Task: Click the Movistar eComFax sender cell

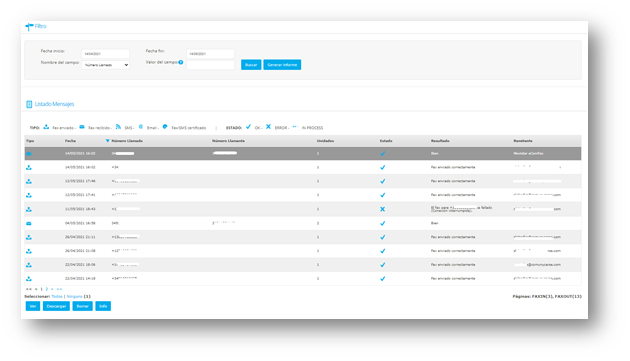Action: pos(528,154)
